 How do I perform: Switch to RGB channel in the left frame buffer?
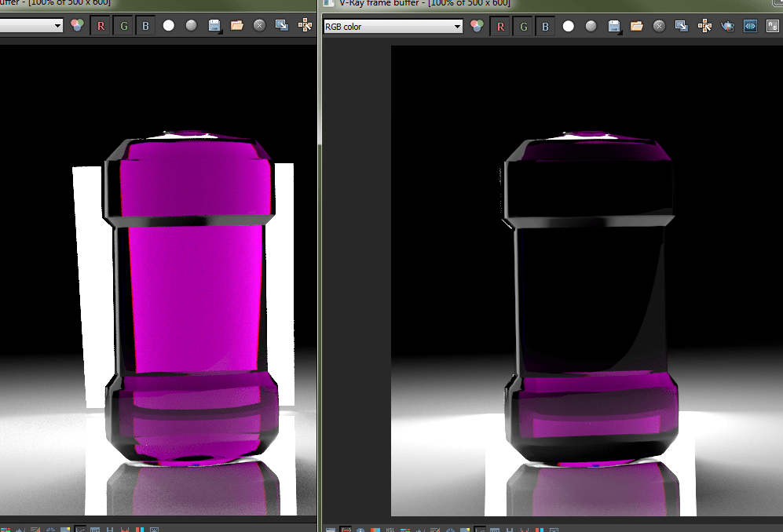coord(77,25)
